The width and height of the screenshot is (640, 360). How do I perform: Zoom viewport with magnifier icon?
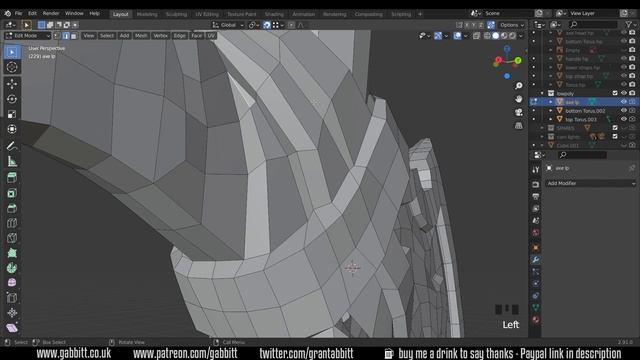pyautogui.click(x=518, y=86)
